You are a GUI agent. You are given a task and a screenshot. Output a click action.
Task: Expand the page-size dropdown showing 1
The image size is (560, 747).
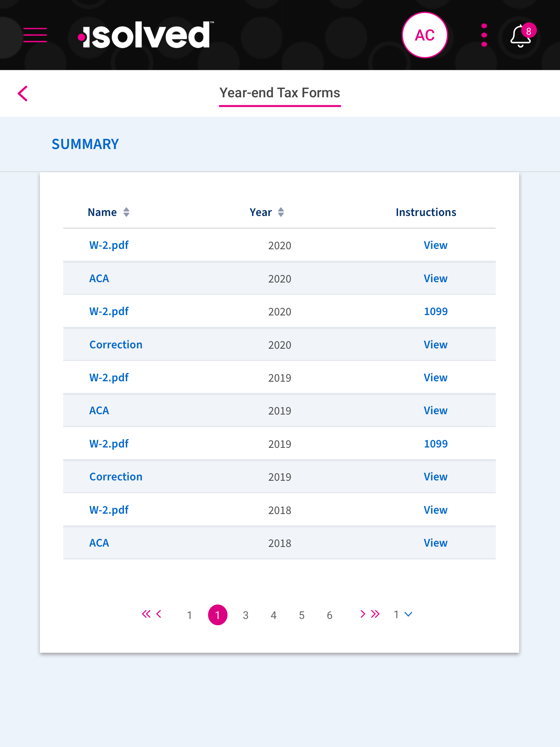point(403,614)
